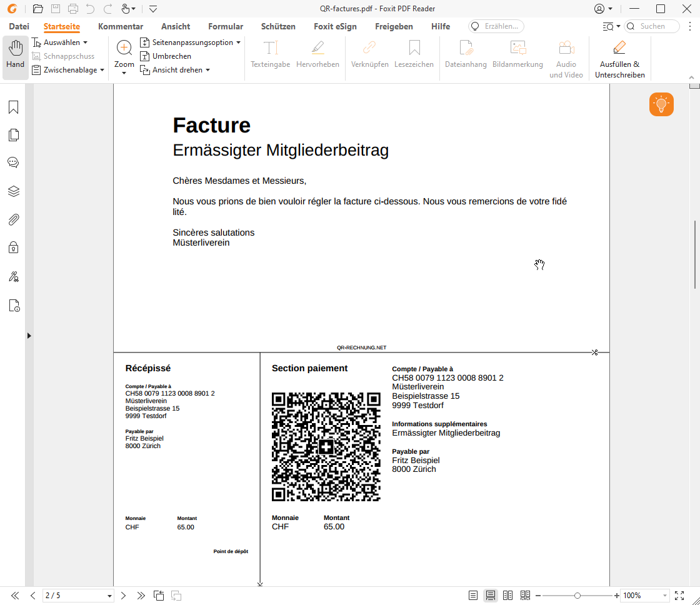Screen dimensions: 700x605
Task: Click the Schnappschuss tool
Action: coord(63,56)
